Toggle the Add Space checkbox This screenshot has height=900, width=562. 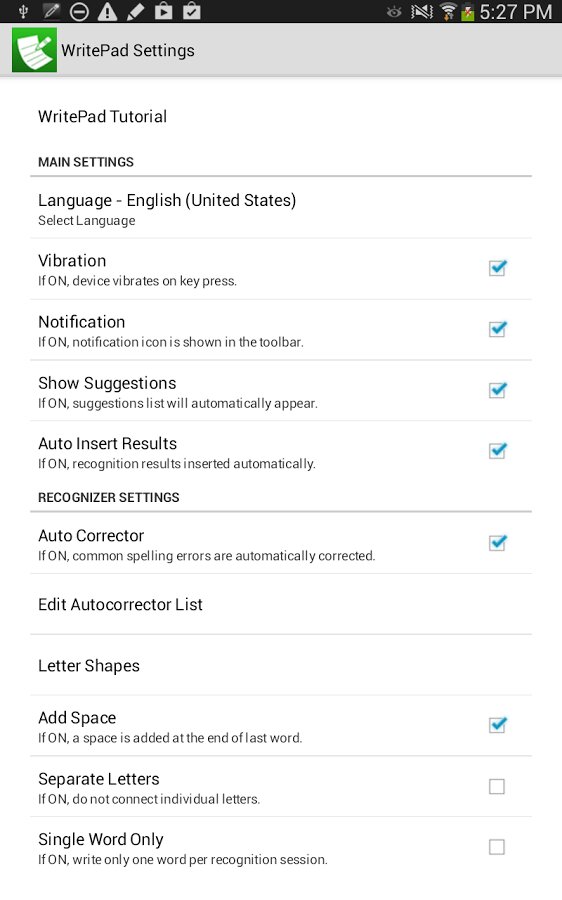point(497,725)
